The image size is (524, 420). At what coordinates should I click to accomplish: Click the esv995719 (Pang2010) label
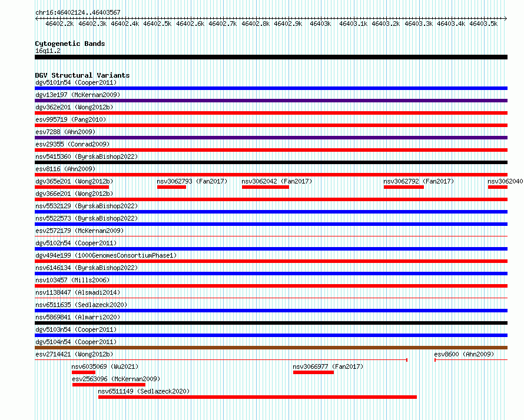point(71,119)
